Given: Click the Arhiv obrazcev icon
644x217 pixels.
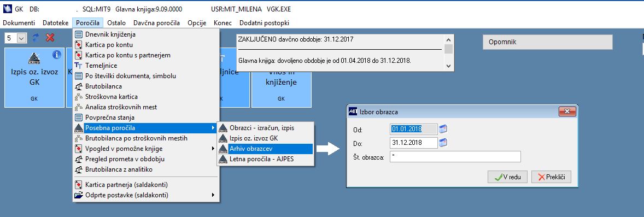Looking at the screenshot, I should tap(223, 148).
